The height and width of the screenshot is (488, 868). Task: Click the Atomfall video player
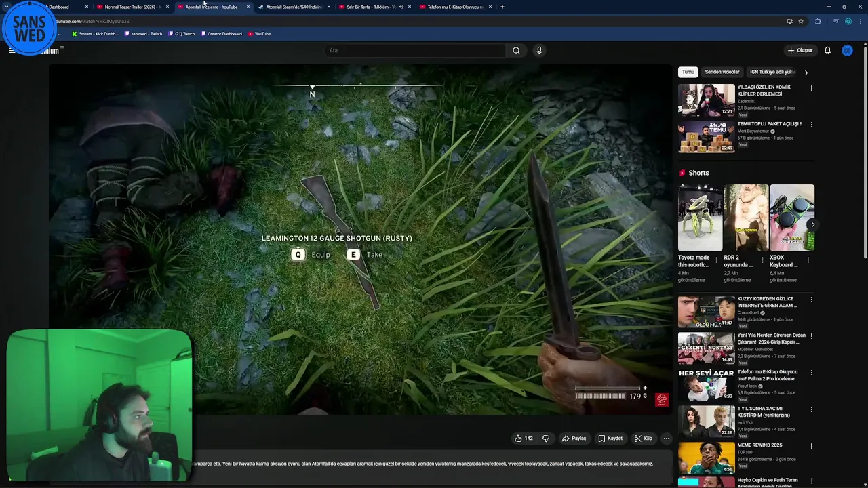click(360, 239)
